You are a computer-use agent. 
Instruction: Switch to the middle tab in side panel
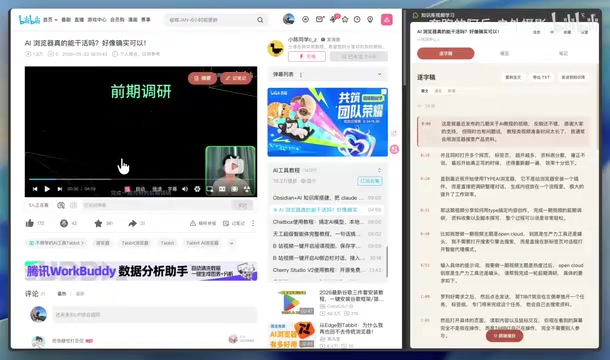(504, 53)
